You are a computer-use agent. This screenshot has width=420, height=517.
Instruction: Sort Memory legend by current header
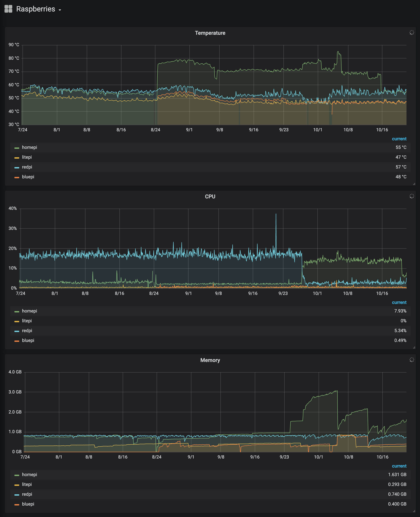pyautogui.click(x=399, y=466)
